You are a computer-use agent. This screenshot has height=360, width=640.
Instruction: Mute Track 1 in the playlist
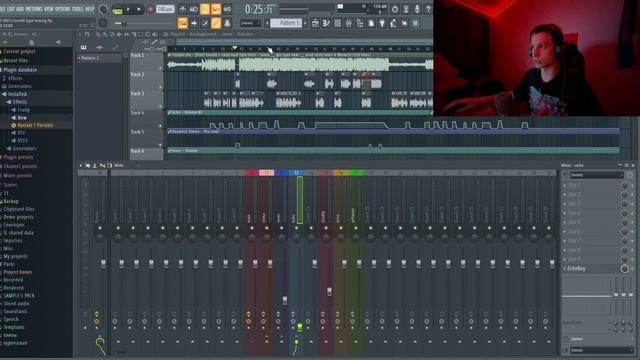tap(160, 69)
